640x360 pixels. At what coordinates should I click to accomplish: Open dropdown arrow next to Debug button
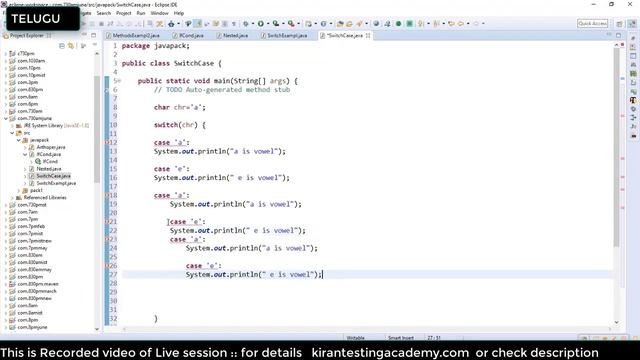click(x=252, y=24)
